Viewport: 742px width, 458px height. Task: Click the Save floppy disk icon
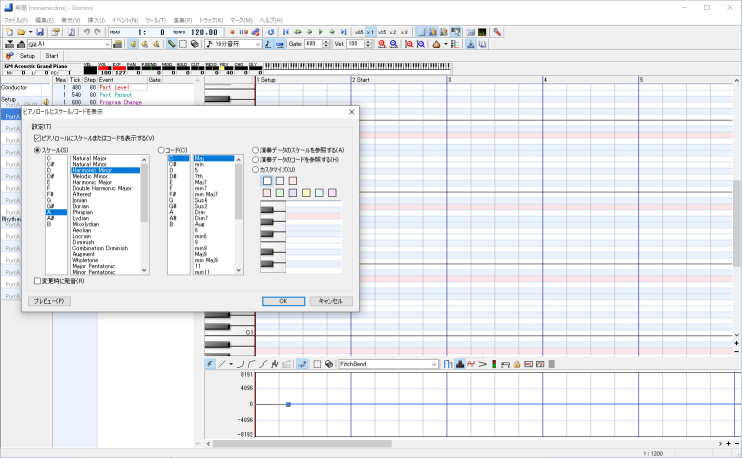point(40,32)
